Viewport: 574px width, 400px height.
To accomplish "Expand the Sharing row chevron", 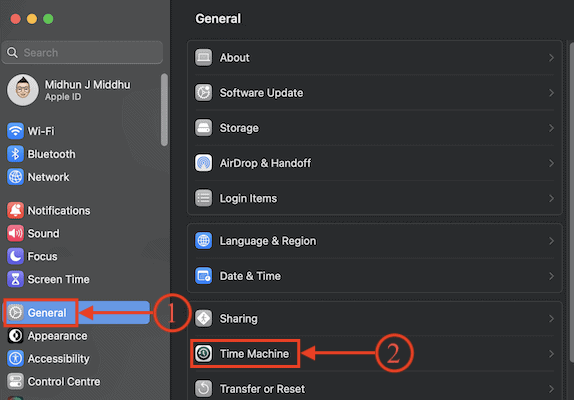I will [x=551, y=319].
